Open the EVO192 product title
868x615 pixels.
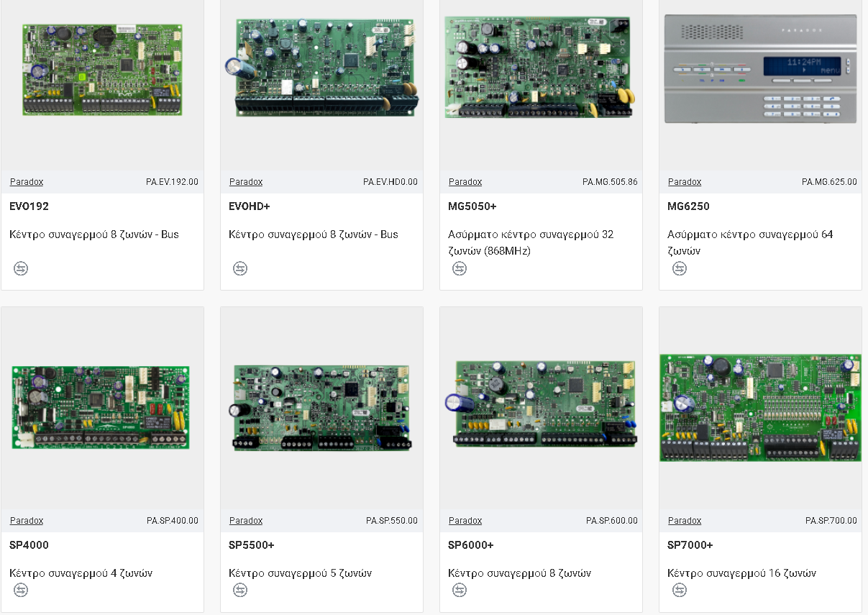(29, 206)
